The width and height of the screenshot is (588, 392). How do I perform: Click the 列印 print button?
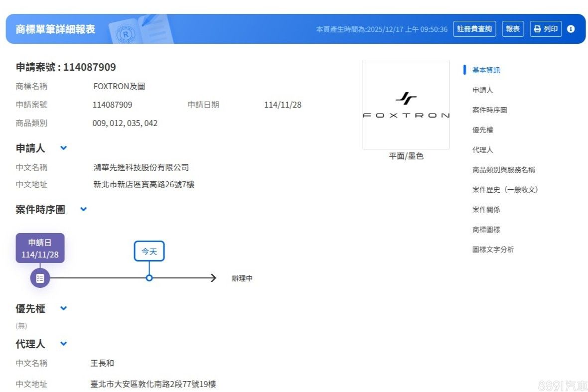(x=546, y=29)
